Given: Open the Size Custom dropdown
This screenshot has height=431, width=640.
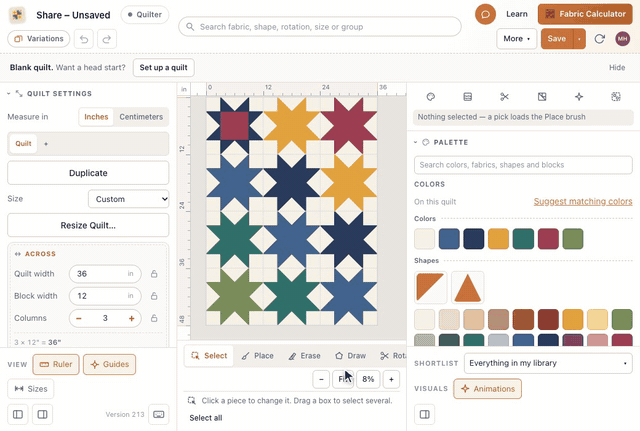Looking at the screenshot, I should tap(129, 199).
